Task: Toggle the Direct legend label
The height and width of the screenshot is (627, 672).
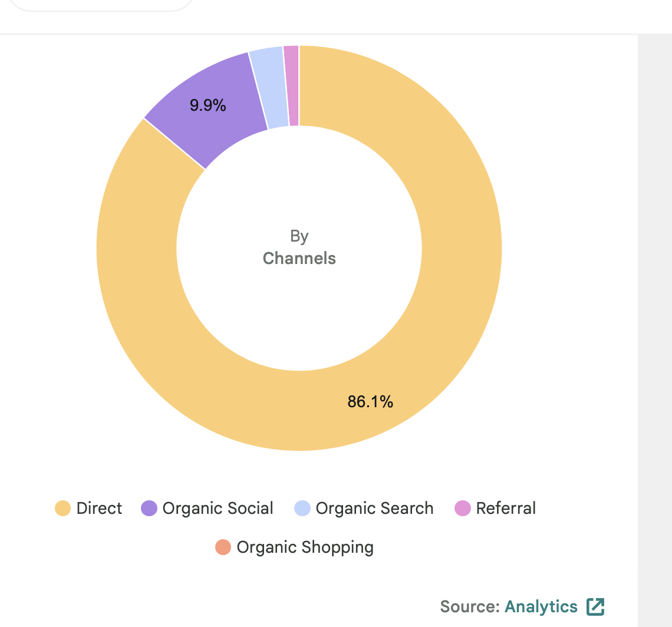Action: tap(99, 509)
